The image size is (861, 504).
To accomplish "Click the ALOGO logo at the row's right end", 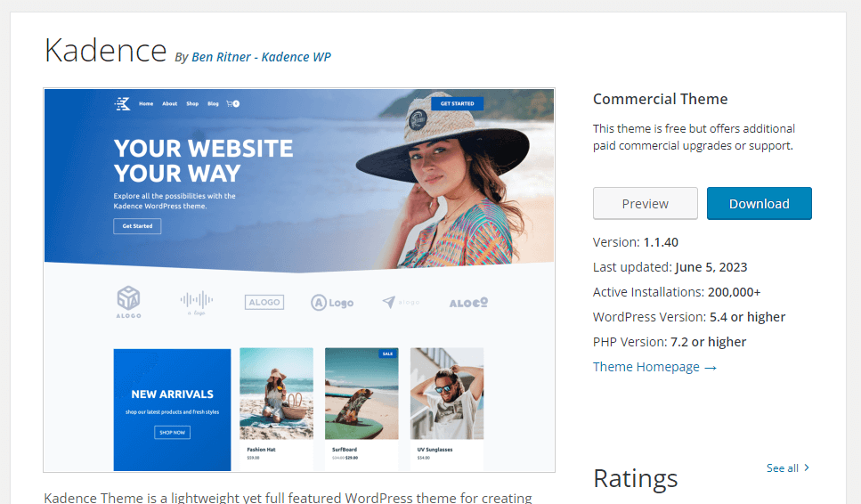I will [x=468, y=303].
